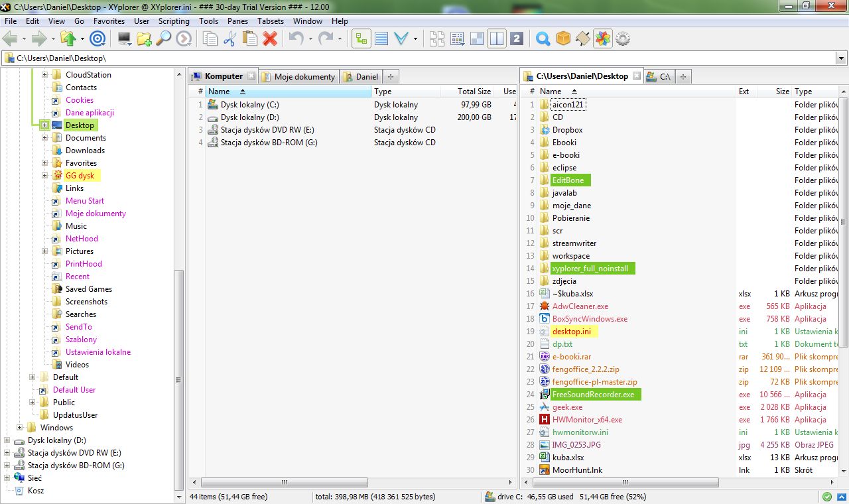The image size is (849, 504).
Task: Go up one folder level
Action: tap(68, 38)
